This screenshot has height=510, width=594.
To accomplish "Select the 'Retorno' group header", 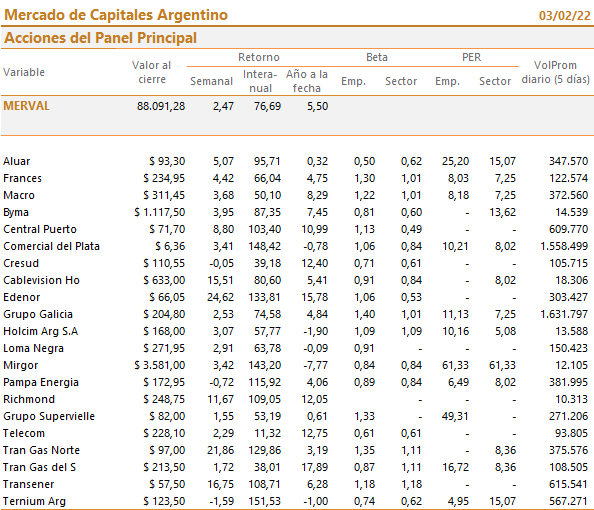I will tap(259, 57).
